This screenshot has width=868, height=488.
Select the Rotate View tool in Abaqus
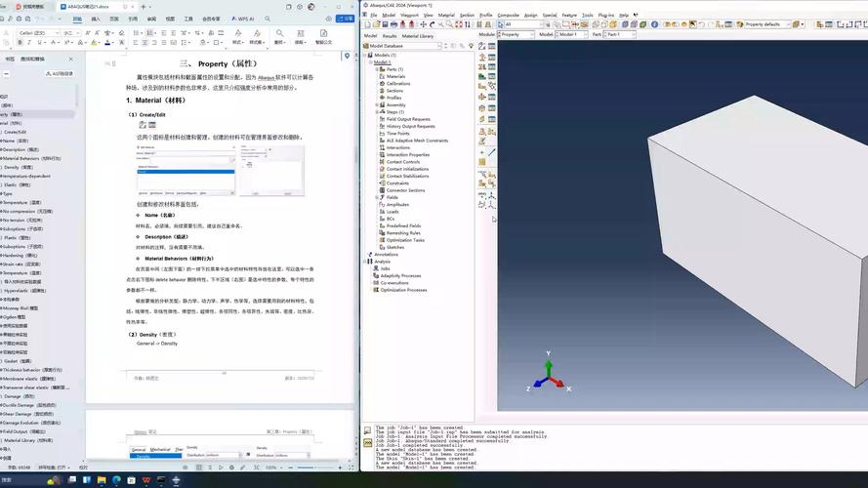pyautogui.click(x=432, y=24)
